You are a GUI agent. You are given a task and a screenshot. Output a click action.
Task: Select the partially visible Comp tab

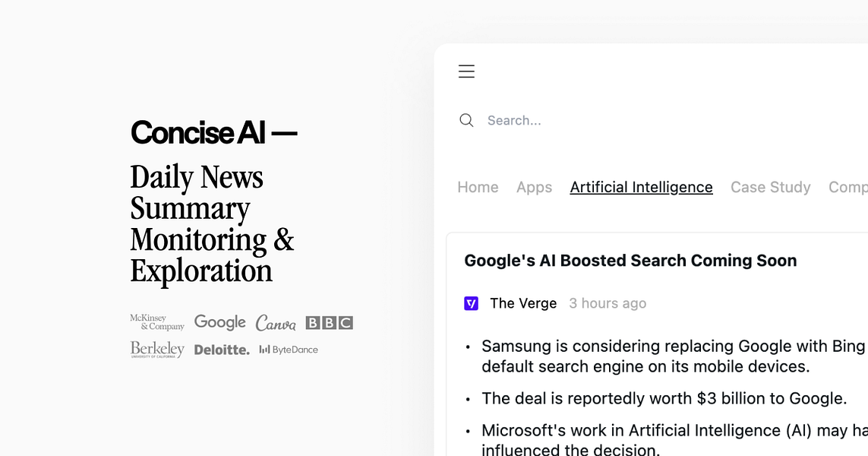pyautogui.click(x=847, y=187)
